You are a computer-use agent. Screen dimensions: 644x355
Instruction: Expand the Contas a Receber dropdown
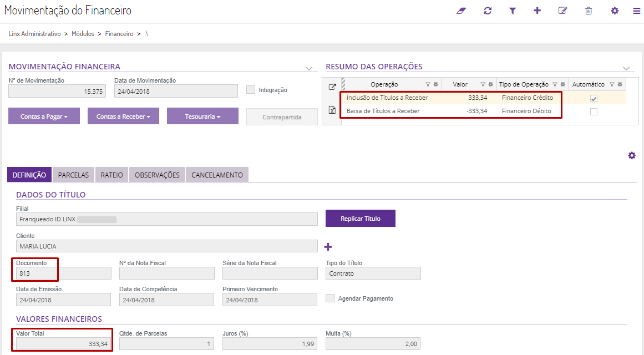tap(123, 116)
